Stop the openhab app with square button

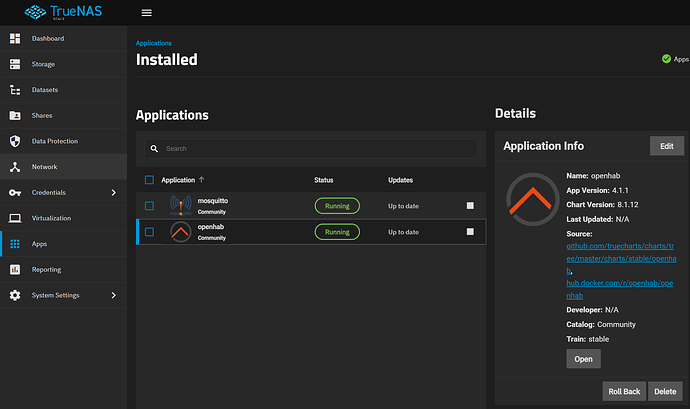pos(470,232)
